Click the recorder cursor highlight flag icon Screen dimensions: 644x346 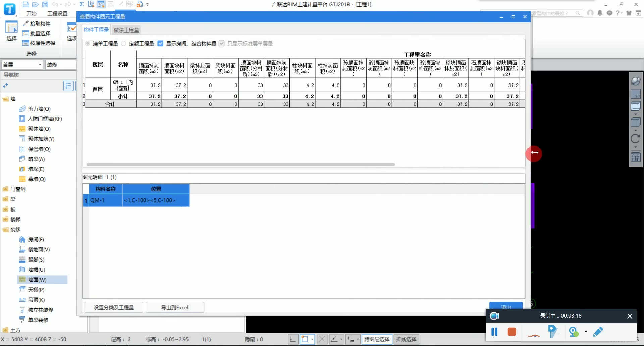click(x=553, y=332)
